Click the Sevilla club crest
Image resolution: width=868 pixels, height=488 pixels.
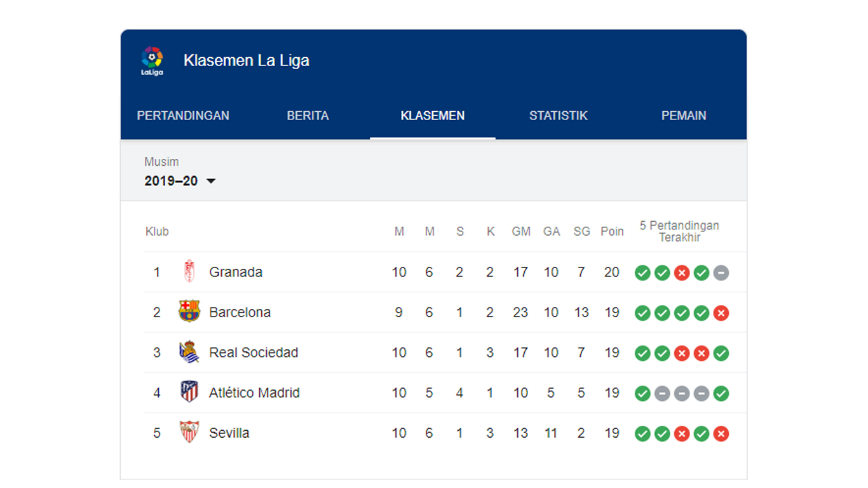pyautogui.click(x=189, y=433)
